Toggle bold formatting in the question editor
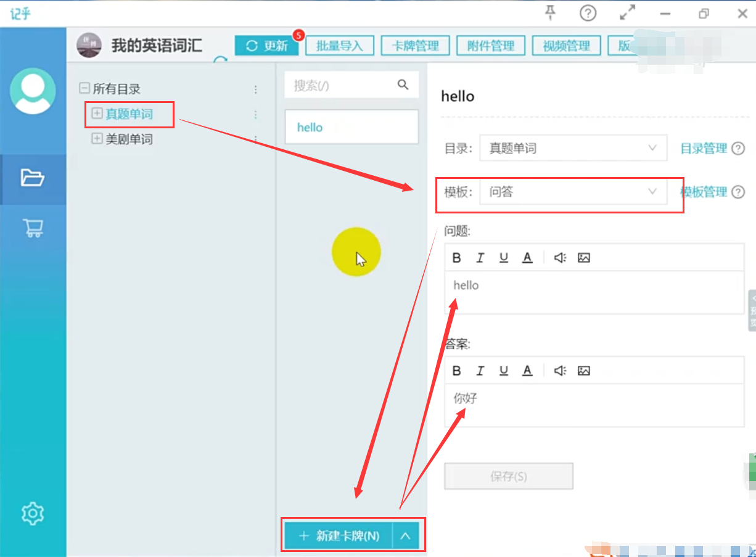Viewport: 756px width, 557px height. pyautogui.click(x=456, y=257)
